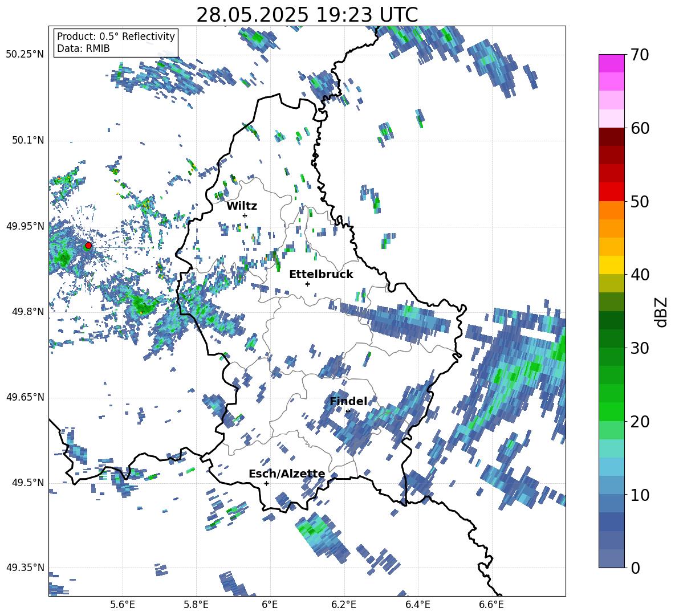
Task: Click the 6°E longitude label
Action: coord(270,605)
